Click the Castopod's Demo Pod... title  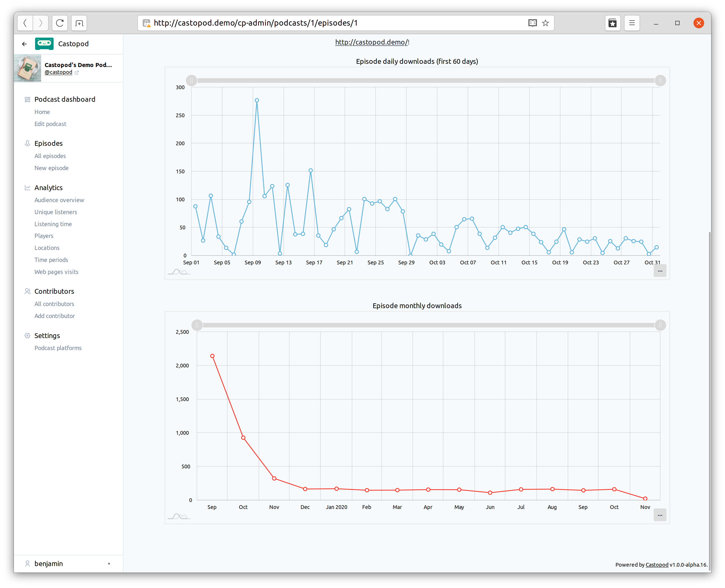tap(78, 65)
